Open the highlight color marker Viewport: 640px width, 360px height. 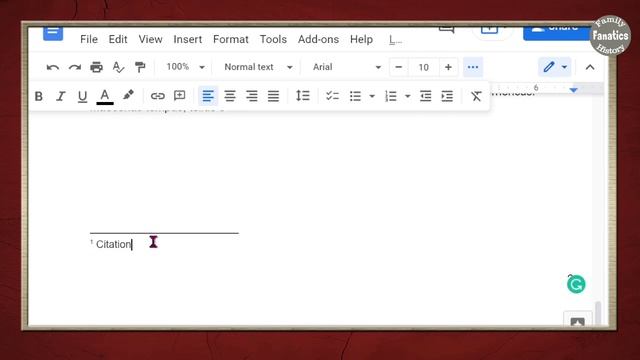click(x=128, y=96)
